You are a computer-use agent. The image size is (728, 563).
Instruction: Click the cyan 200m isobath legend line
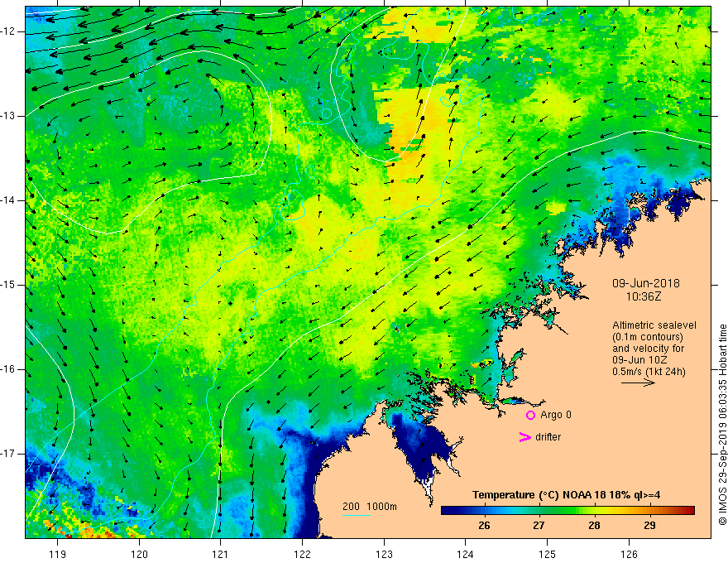coord(356,515)
